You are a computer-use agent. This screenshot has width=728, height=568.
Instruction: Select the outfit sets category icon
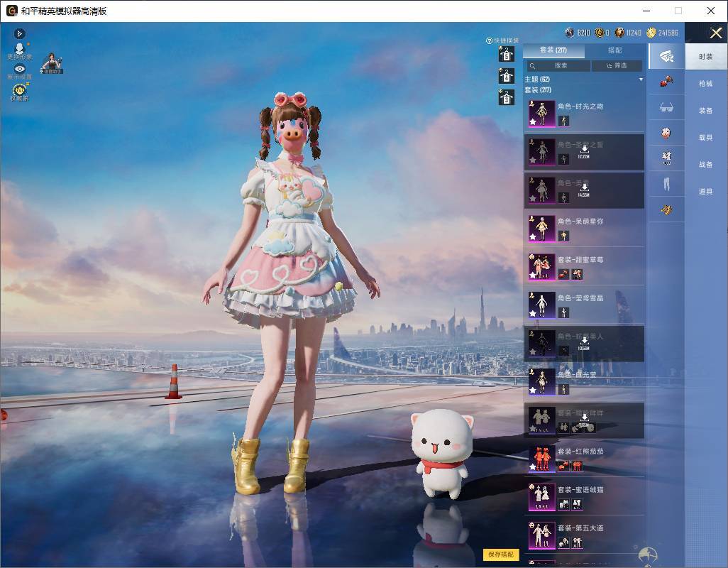667,56
